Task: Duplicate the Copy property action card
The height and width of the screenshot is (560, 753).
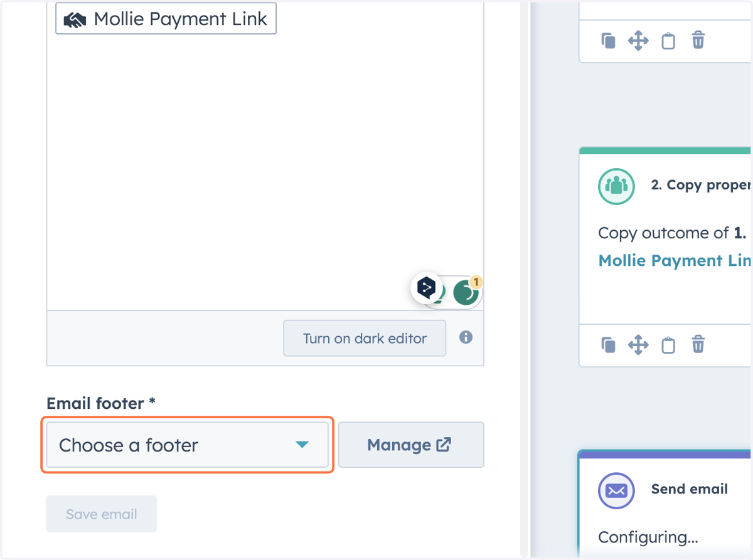Action: pyautogui.click(x=608, y=345)
